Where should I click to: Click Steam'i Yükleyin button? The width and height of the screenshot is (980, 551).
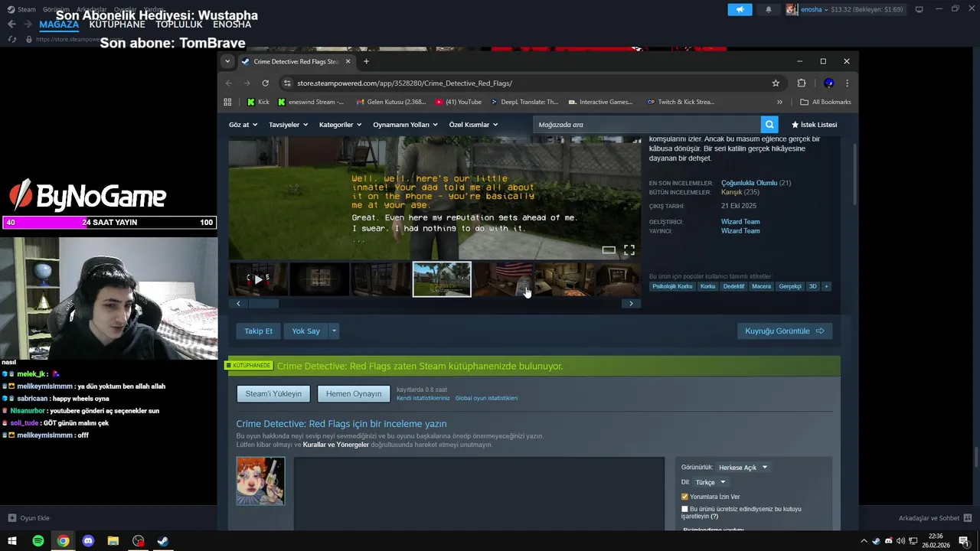[274, 393]
